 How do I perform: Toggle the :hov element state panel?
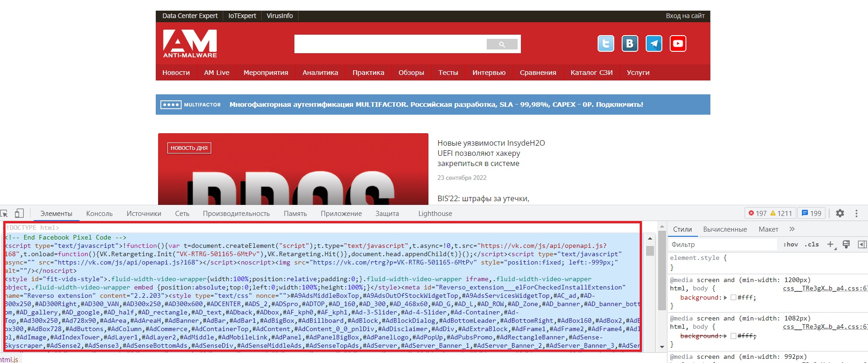(790, 245)
